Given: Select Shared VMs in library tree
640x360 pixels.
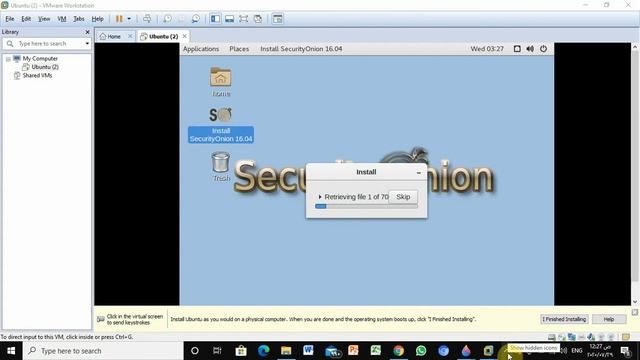Looking at the screenshot, I should coord(37,75).
